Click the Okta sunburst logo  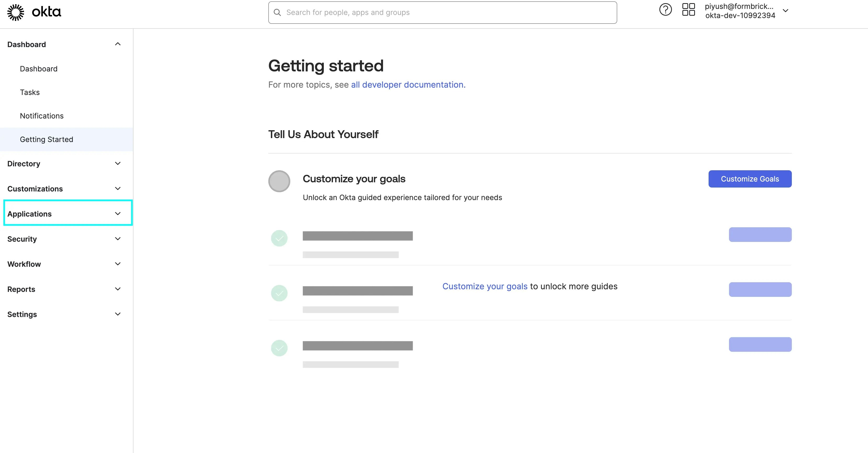point(16,13)
